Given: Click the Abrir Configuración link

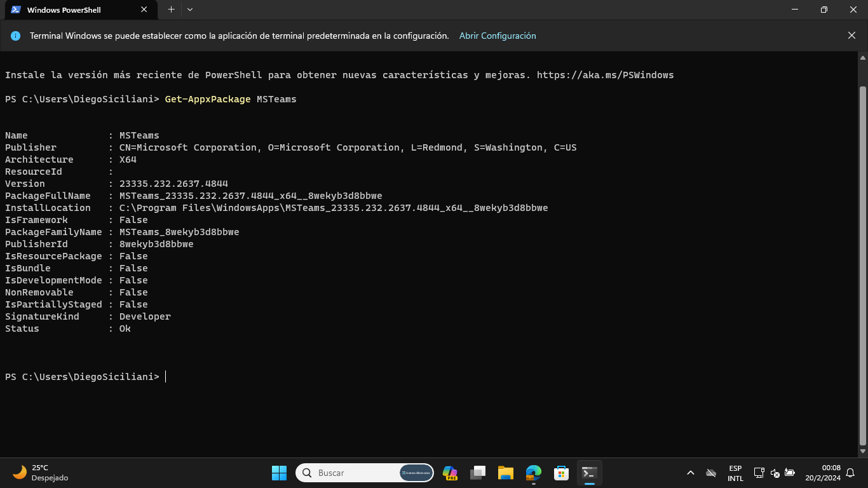Looking at the screenshot, I should point(498,36).
